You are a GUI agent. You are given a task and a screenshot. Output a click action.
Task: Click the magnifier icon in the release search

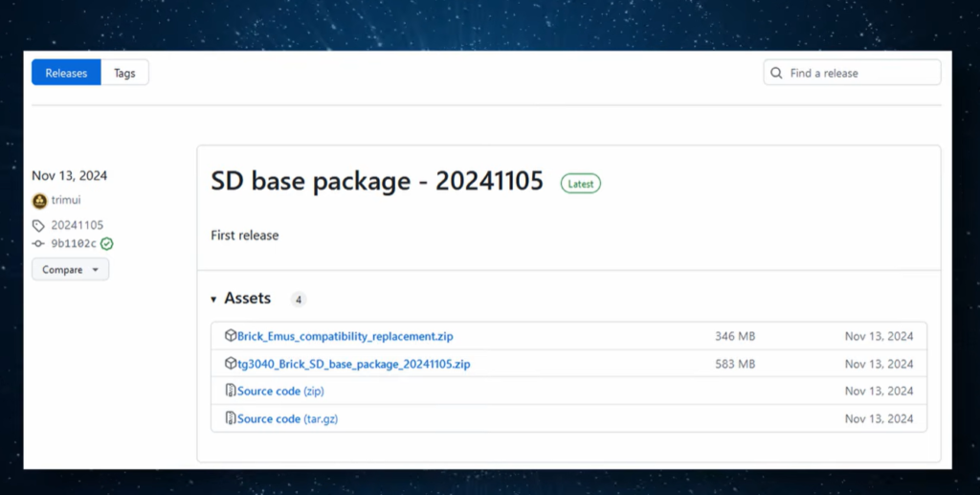point(777,73)
